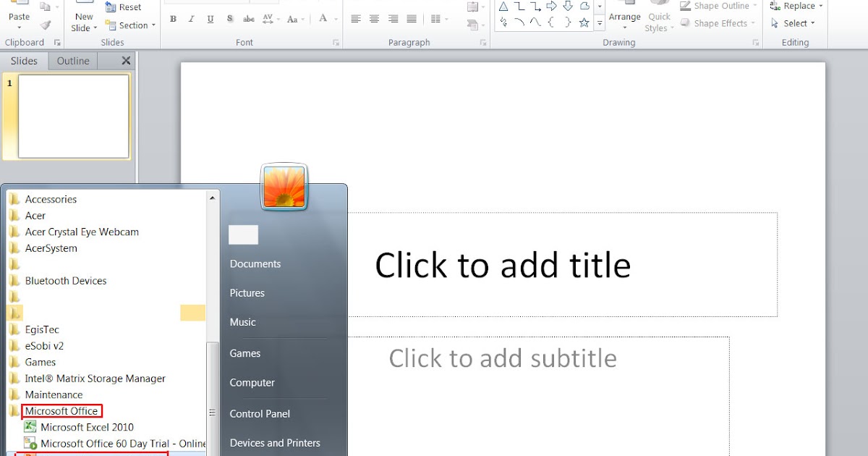Select the Bold formatting icon
Screen dimensions: 868x456
173,18
